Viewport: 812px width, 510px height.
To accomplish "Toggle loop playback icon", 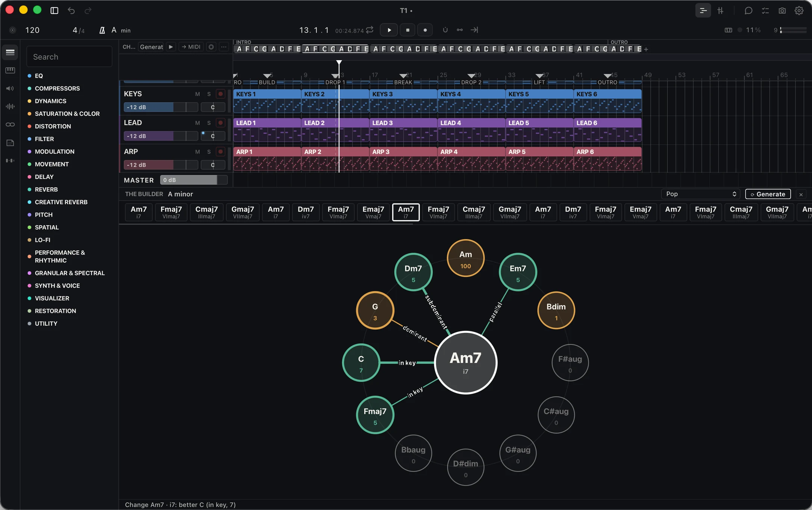I will tap(370, 30).
